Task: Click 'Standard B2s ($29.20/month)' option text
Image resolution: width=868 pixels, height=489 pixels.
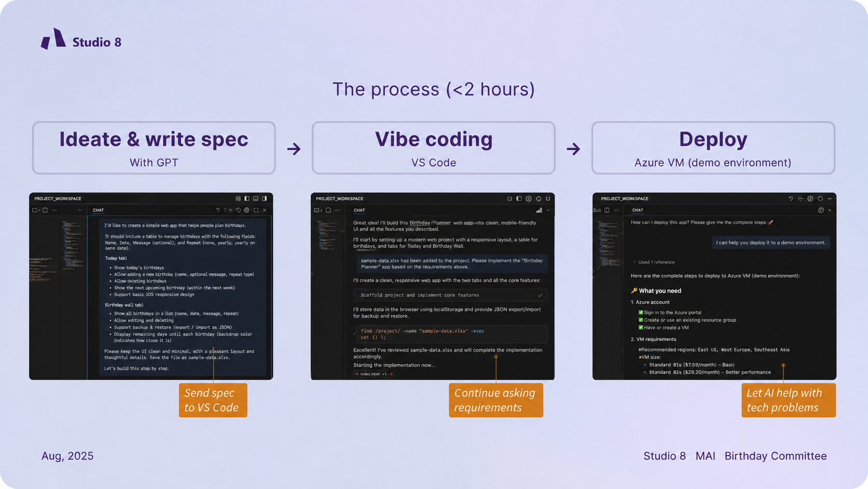Action: click(x=710, y=372)
